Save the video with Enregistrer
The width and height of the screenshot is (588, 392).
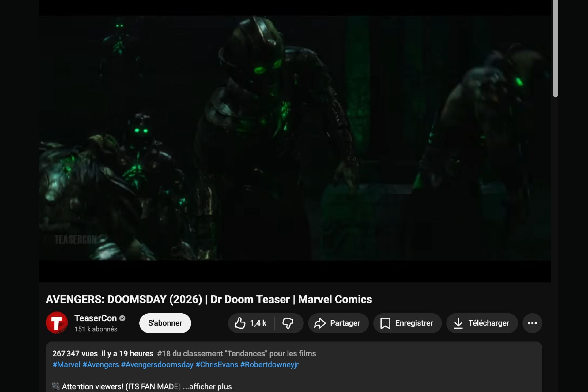click(x=407, y=323)
